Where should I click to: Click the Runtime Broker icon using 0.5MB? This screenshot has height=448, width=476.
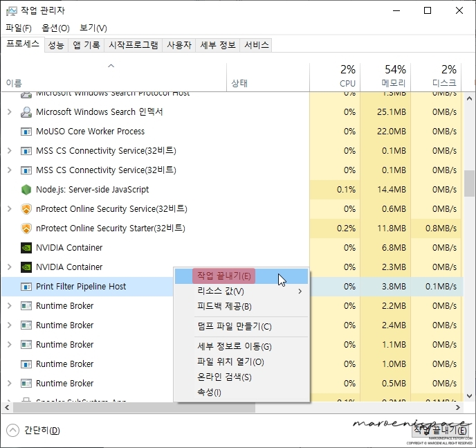click(x=26, y=384)
